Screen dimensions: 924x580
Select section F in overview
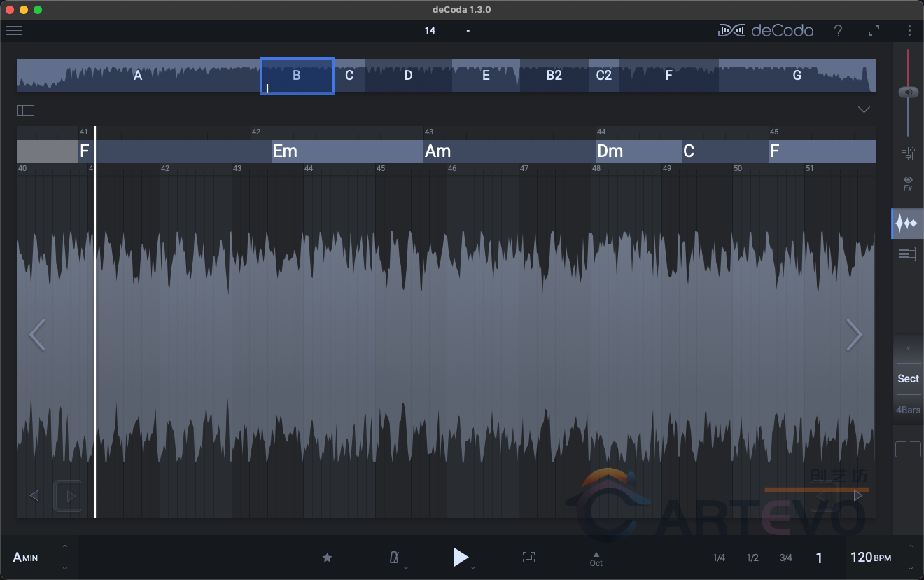click(x=668, y=76)
